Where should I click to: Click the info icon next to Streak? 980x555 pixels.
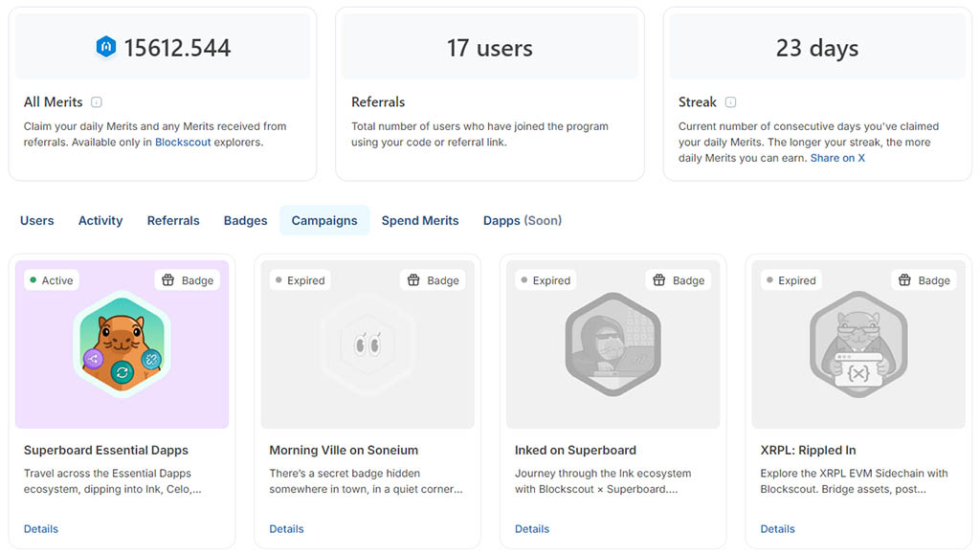[x=730, y=102]
